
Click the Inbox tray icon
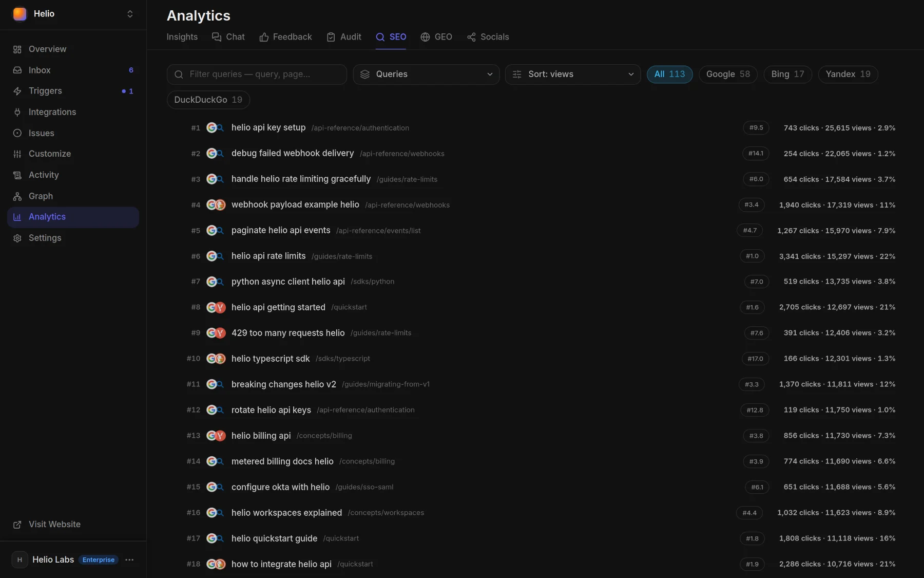(x=17, y=70)
